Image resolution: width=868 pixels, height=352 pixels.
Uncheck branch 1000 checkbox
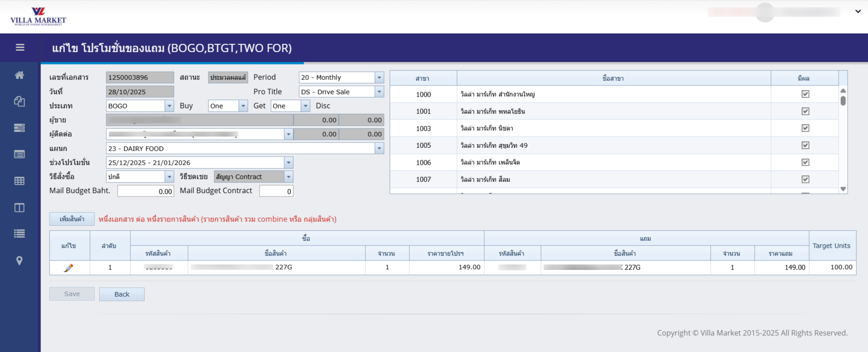(x=805, y=94)
